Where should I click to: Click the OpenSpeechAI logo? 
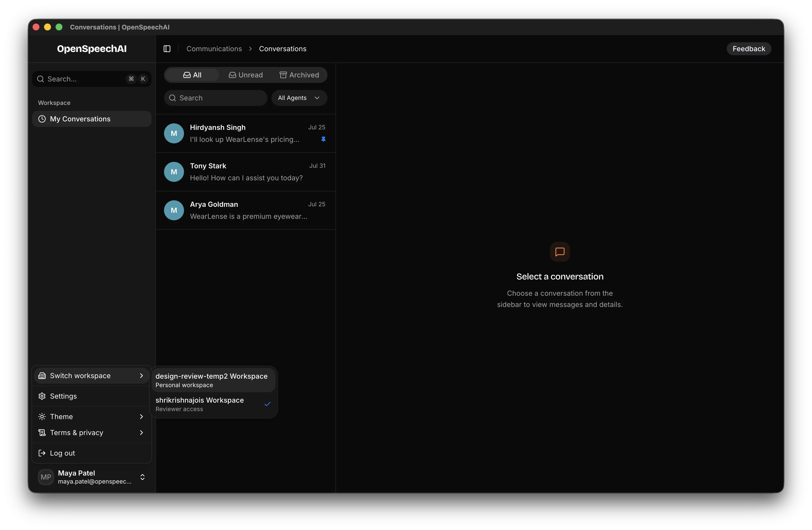[92, 49]
